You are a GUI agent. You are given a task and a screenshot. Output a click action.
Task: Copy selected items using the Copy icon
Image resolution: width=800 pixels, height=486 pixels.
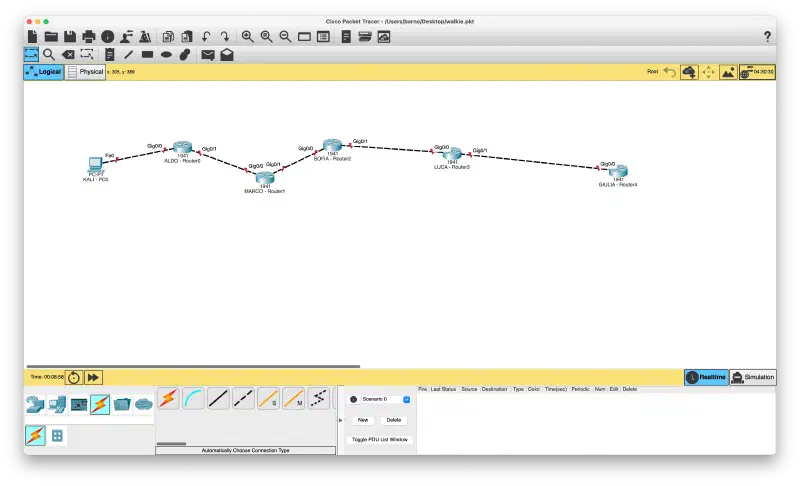tap(168, 36)
